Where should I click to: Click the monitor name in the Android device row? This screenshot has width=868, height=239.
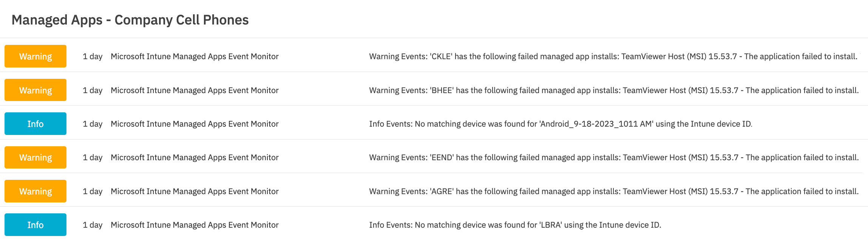[195, 124]
